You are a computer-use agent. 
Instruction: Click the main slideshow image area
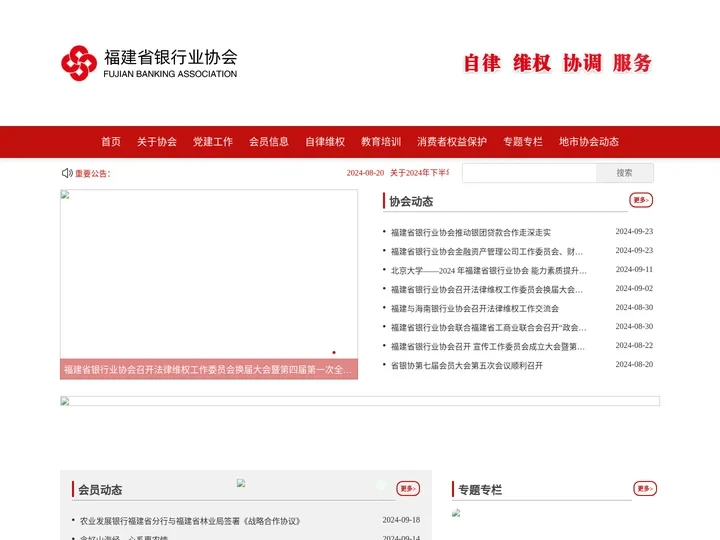tap(208, 274)
